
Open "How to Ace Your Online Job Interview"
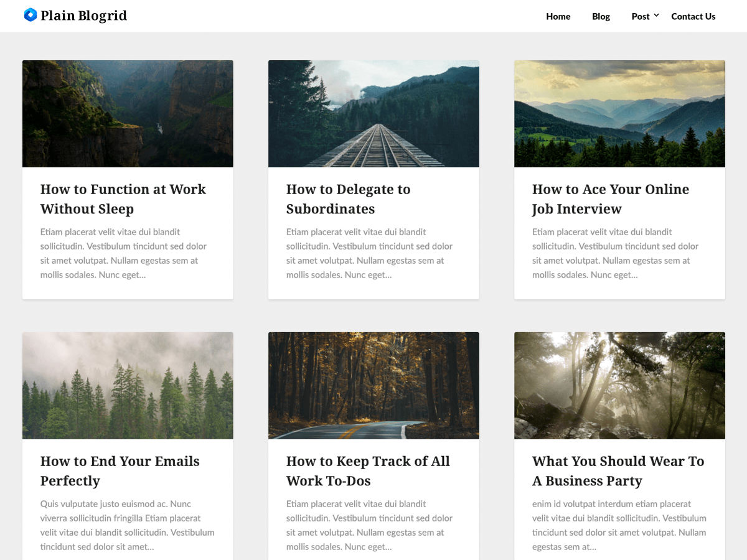610,198
